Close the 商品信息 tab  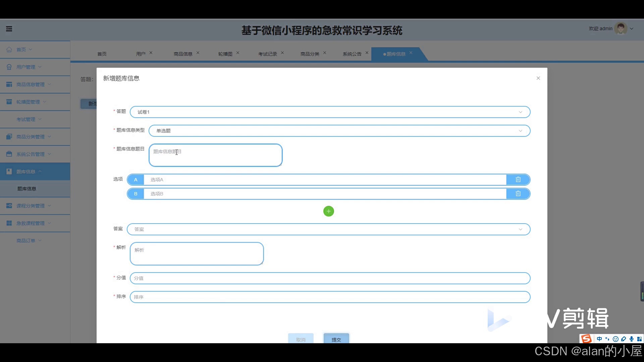(x=198, y=53)
